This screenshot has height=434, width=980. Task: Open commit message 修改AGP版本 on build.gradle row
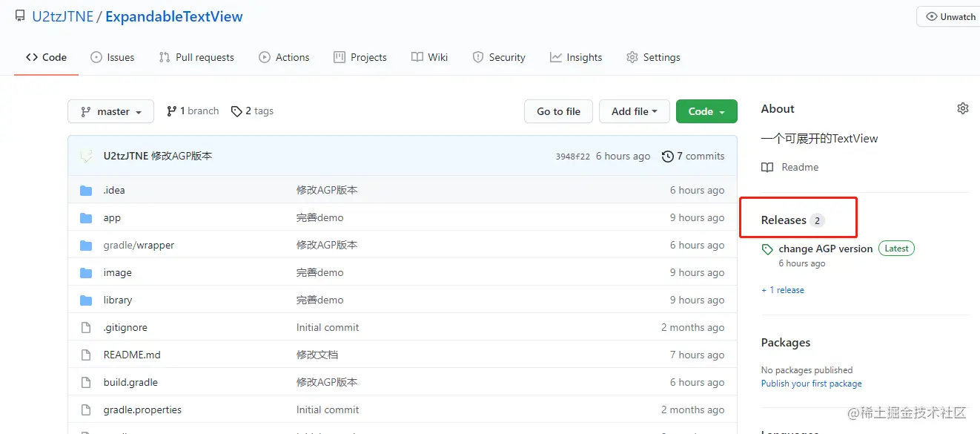point(327,382)
